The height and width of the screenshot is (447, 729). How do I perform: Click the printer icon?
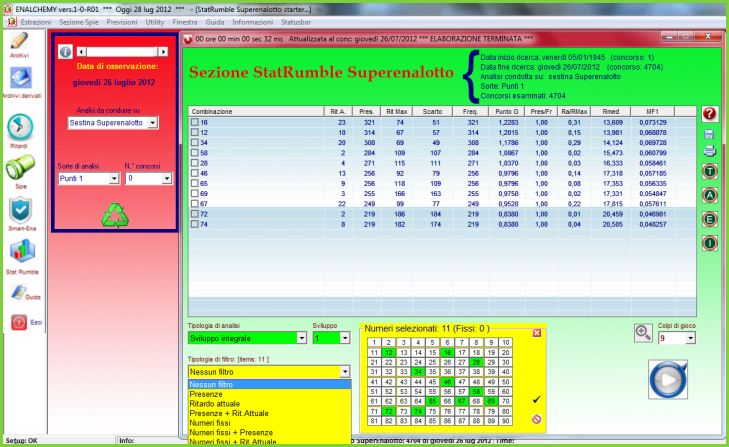pyautogui.click(x=709, y=151)
